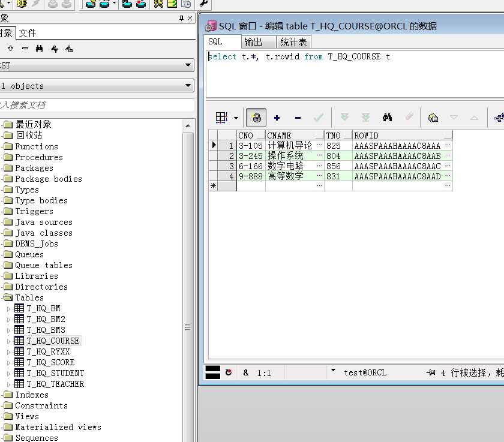Insert a record with the blue plus
Screen dimensions: 504x442
point(277,118)
